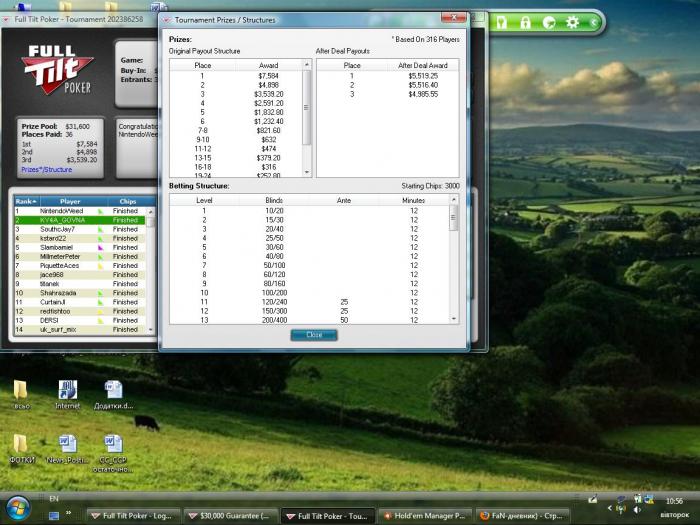
Task: Select player redfishtoo row
Action: [x=79, y=311]
